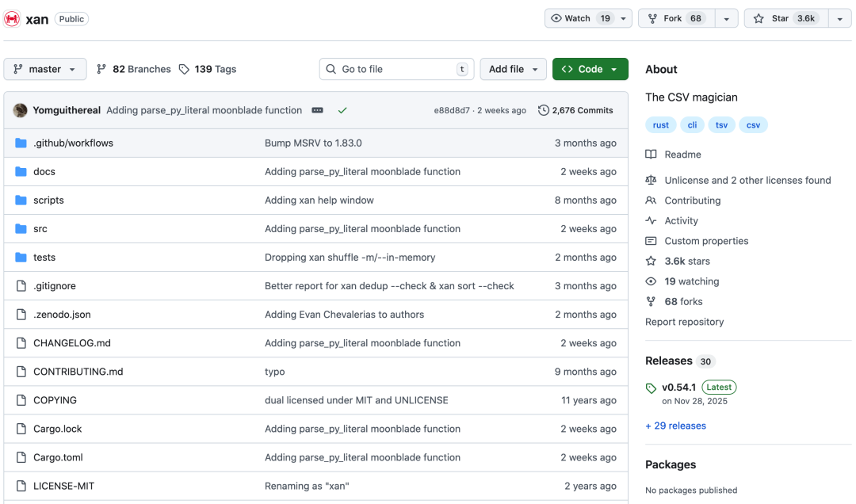The width and height of the screenshot is (856, 504).
Task: Click the branches icon beside 82 Branches
Action: 101,69
